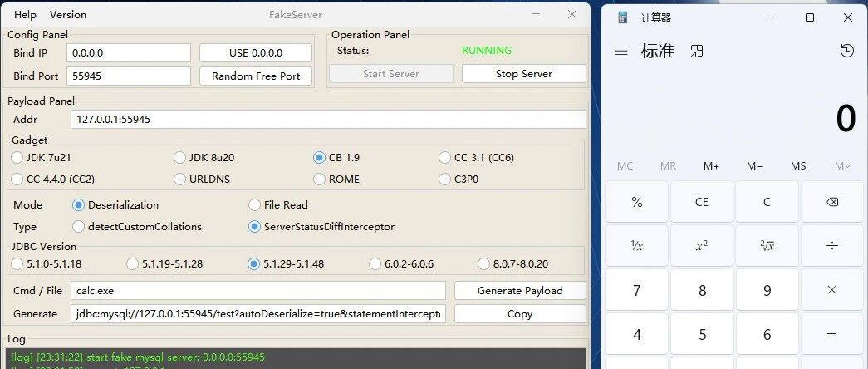Select the URLDNS gadget
Image resolution: width=868 pixels, height=369 pixels.
coord(202,179)
